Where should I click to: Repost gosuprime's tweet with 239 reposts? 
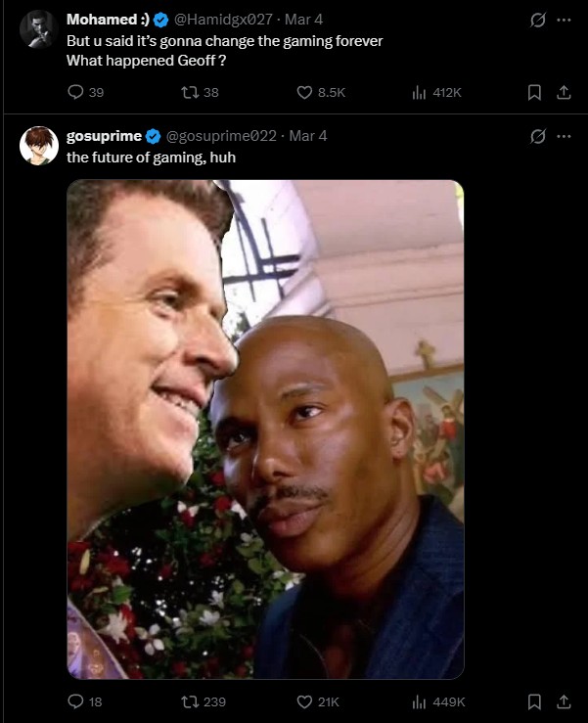point(190,701)
